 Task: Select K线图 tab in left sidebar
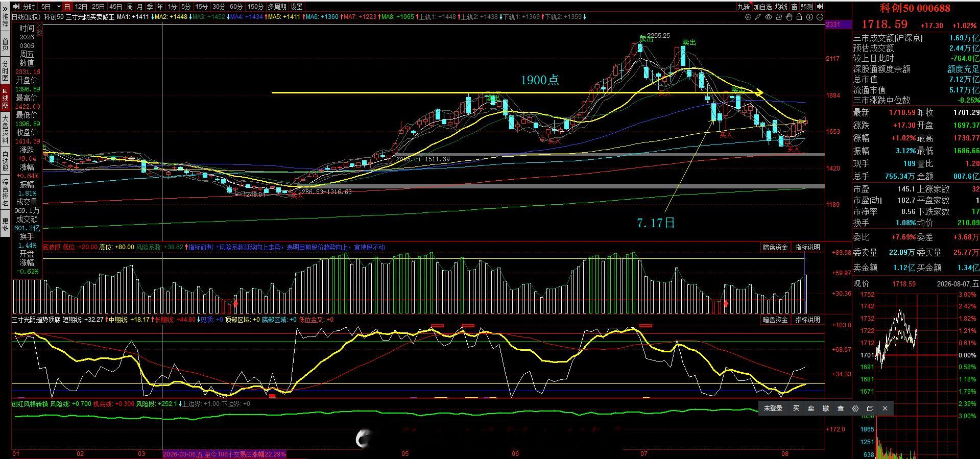pyautogui.click(x=5, y=98)
